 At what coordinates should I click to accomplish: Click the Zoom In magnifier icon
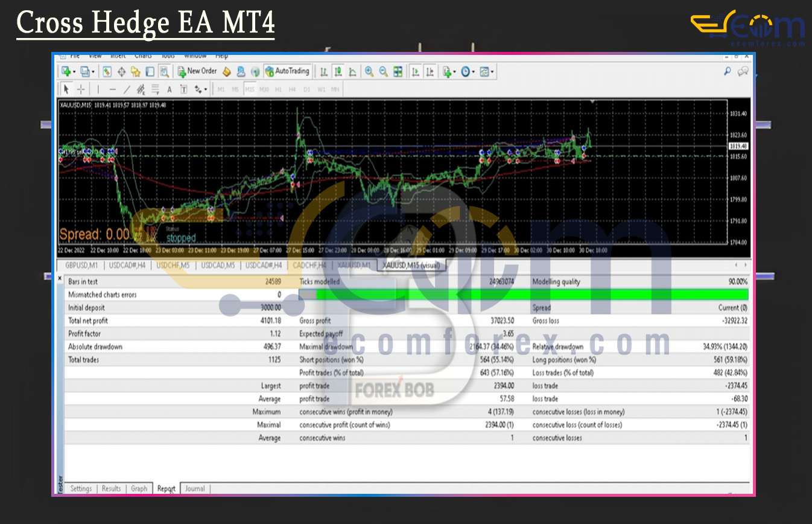point(369,72)
